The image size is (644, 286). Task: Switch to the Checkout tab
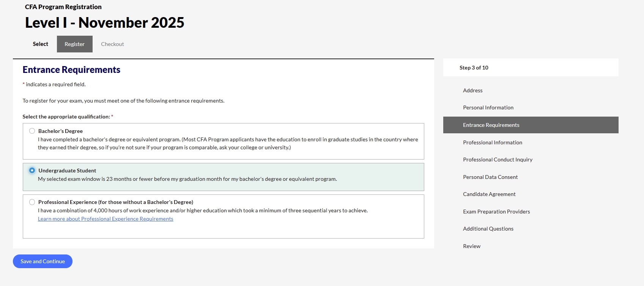[112, 44]
